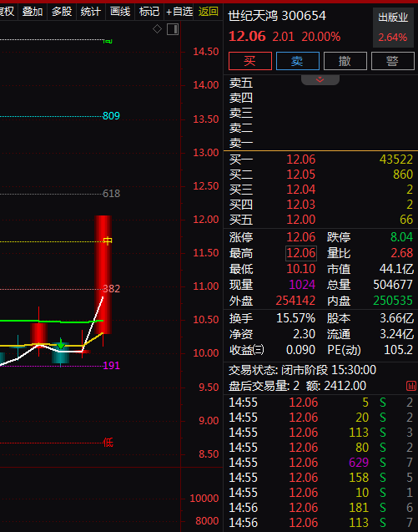The image size is (418, 532).
Task: Click the 跌停 value 8.04
Action: click(x=401, y=237)
